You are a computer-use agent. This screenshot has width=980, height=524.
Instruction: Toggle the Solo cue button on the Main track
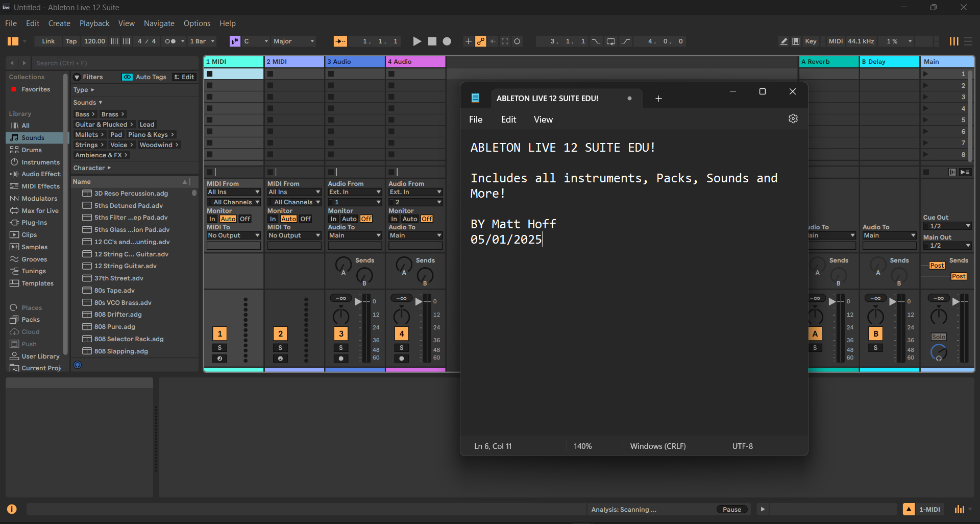(x=939, y=337)
